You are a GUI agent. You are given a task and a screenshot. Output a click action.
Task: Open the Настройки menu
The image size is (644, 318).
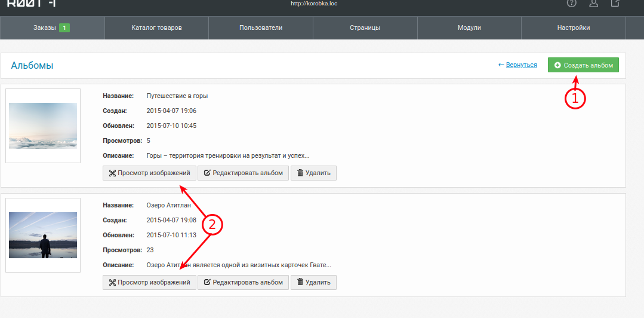[x=574, y=28]
